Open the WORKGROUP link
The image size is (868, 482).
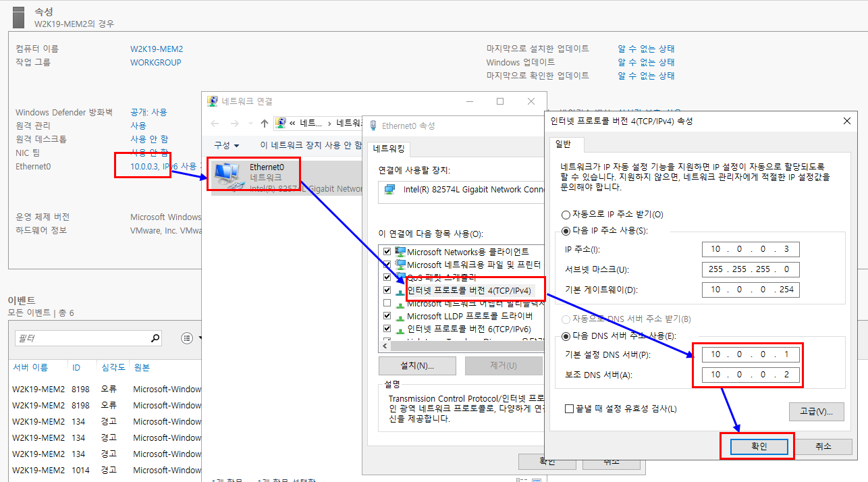156,62
